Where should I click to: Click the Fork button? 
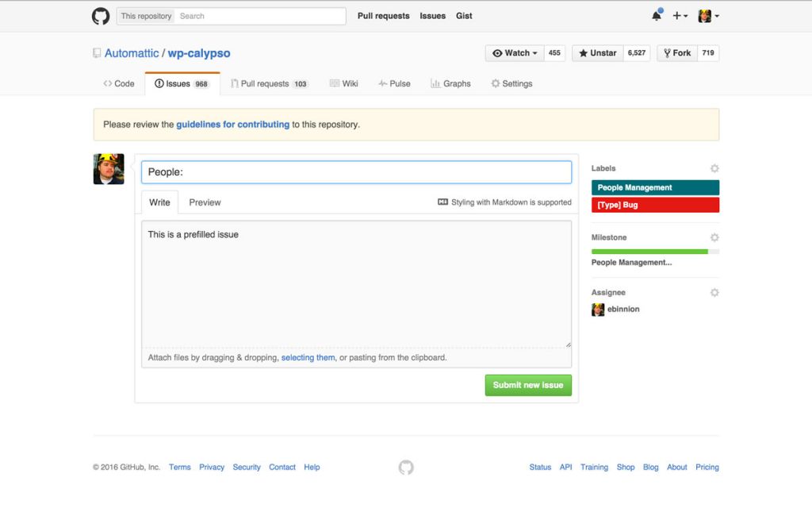click(x=677, y=53)
